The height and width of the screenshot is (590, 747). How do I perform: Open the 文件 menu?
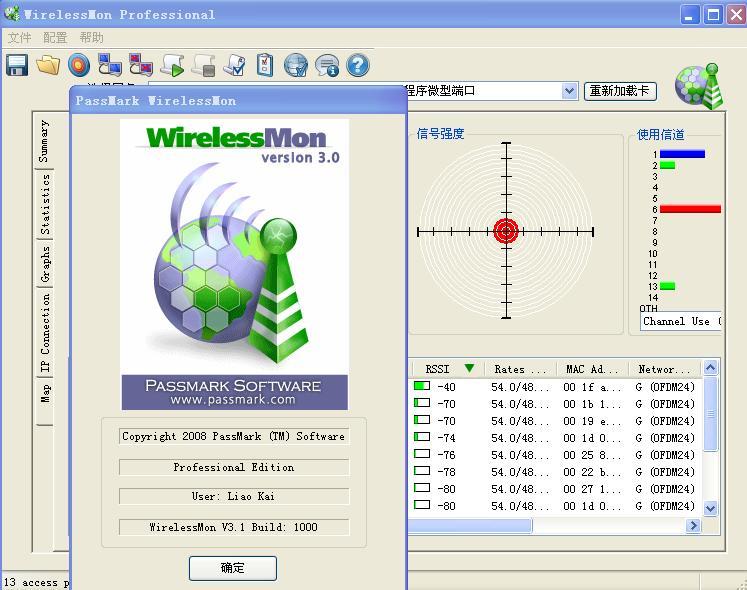[20, 38]
